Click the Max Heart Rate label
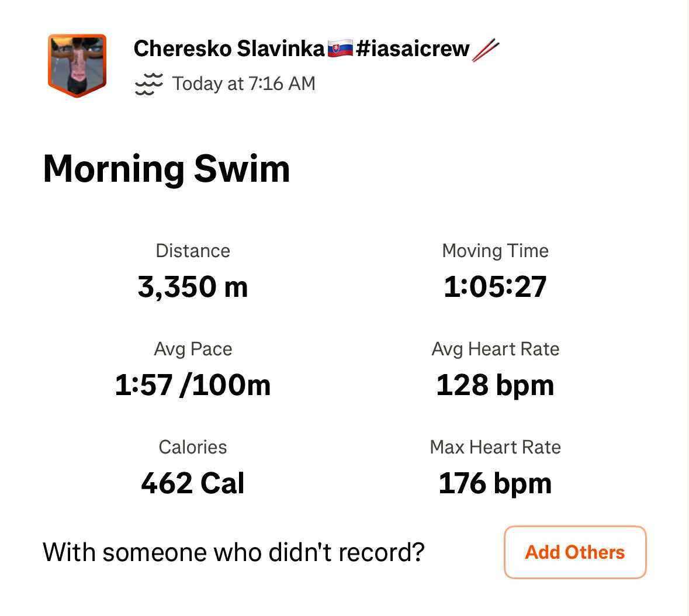689x616 pixels. click(495, 447)
